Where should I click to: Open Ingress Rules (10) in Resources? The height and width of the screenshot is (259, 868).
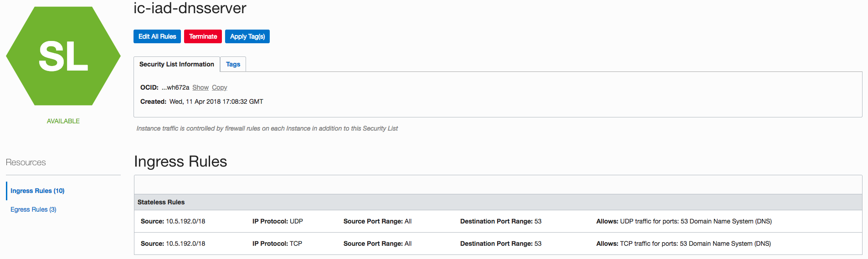pos(37,191)
